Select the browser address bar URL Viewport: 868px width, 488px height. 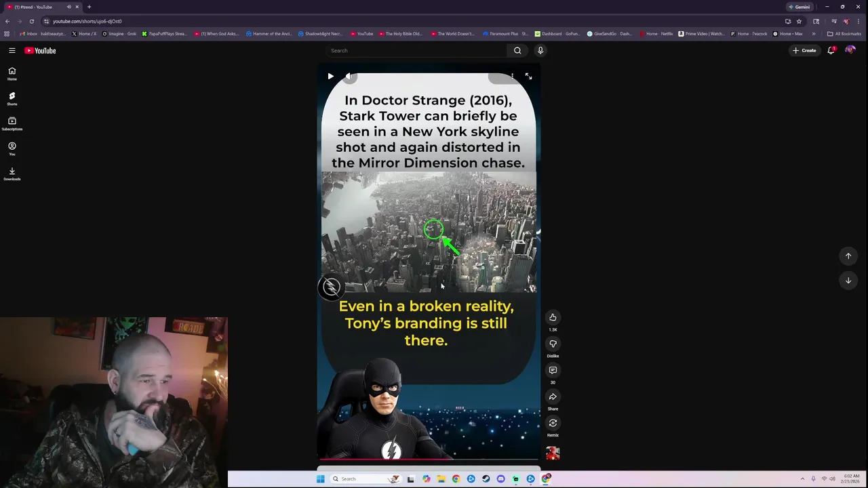coord(87,21)
